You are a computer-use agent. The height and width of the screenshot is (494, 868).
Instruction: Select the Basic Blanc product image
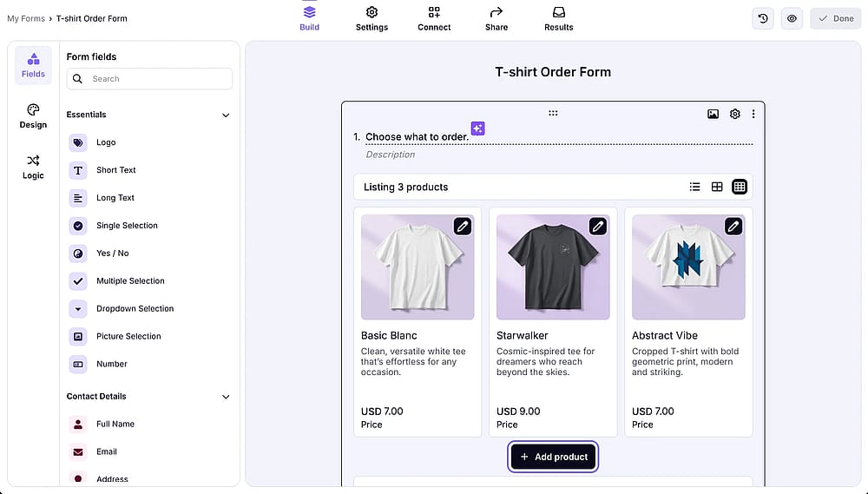[x=418, y=267]
